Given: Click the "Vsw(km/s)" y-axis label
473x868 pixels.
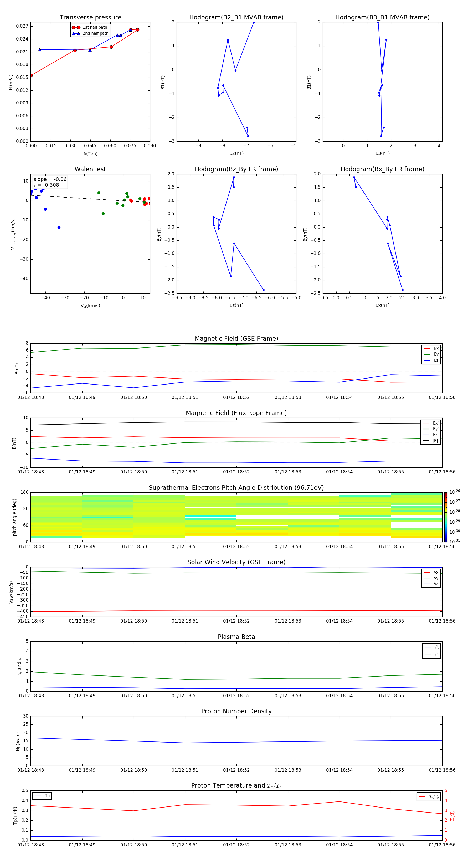Looking at the screenshot, I should (11, 592).
